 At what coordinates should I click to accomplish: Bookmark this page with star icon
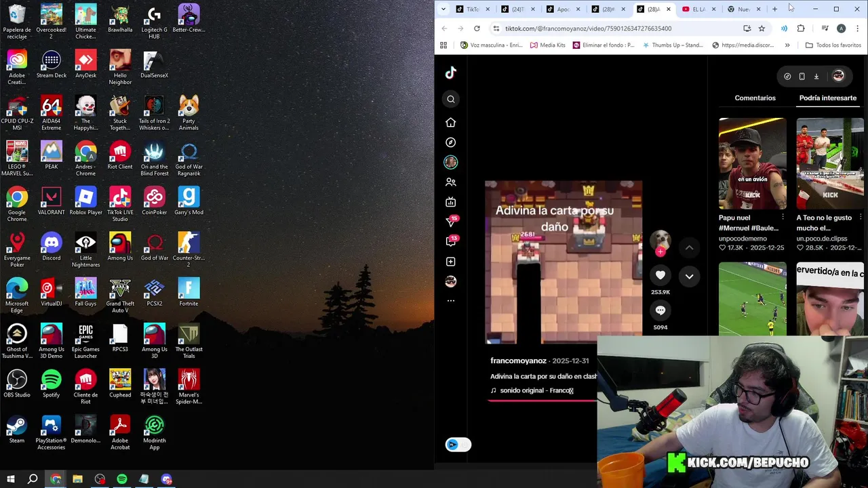(x=762, y=28)
